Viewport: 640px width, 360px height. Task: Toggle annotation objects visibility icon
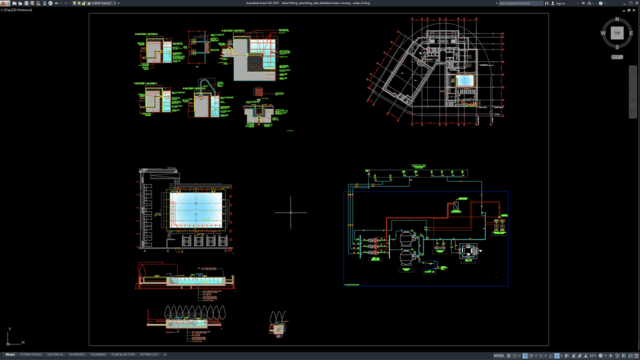pos(573,356)
